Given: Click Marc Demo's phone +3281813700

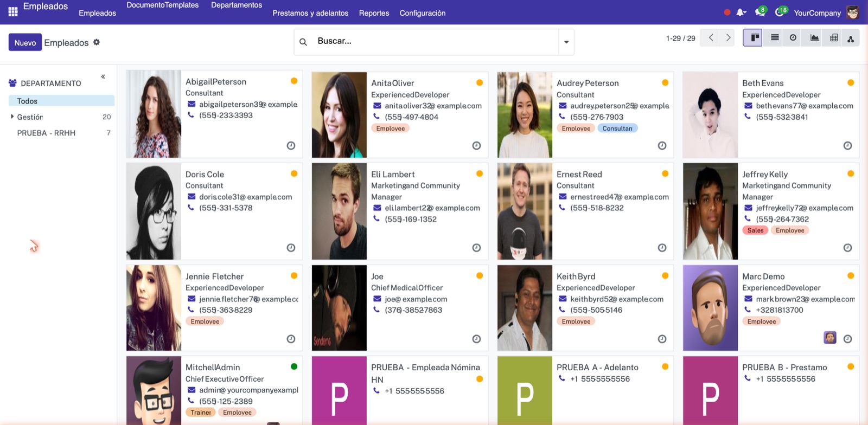Looking at the screenshot, I should click(780, 310).
